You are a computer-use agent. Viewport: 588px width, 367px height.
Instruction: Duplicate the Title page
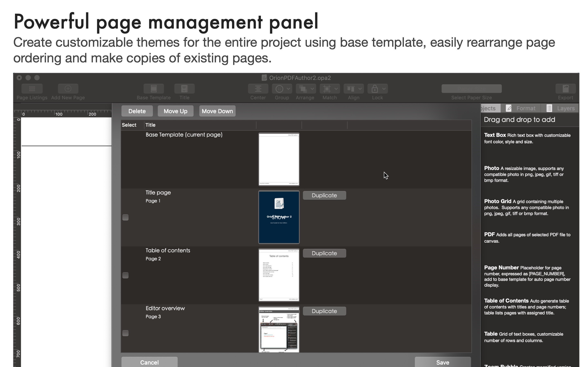pyautogui.click(x=324, y=195)
